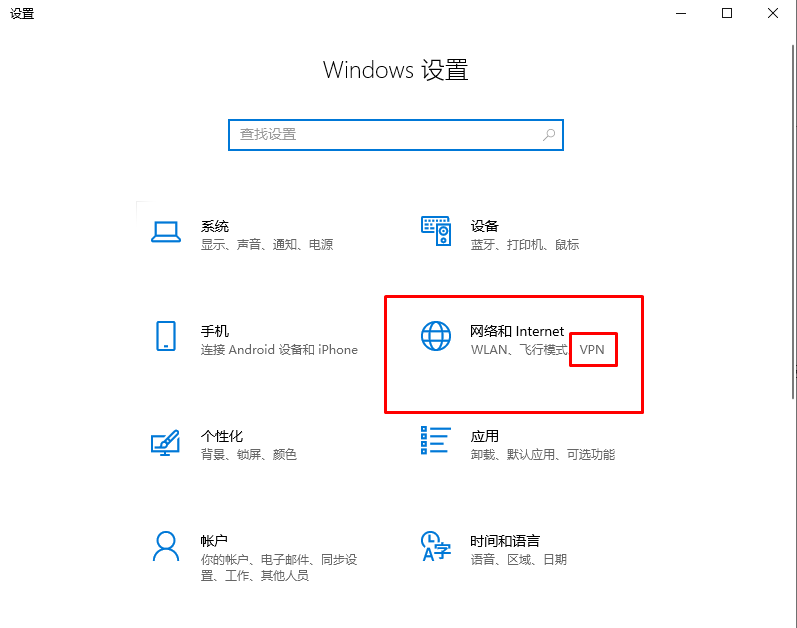The height and width of the screenshot is (628, 797).
Task: Select 时间和语言 category label
Action: [505, 541]
